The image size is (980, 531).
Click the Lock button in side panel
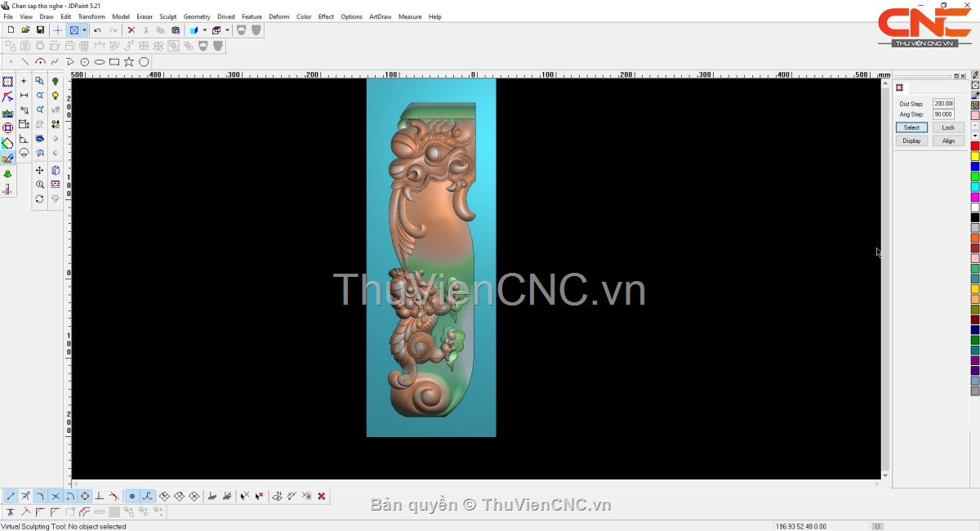tap(948, 127)
